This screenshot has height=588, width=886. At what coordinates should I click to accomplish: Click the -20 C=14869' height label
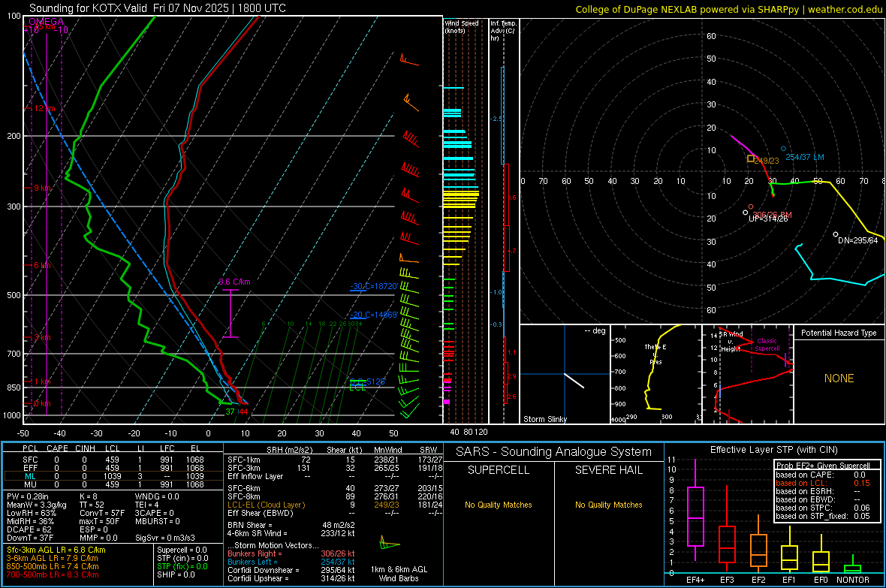(x=373, y=315)
